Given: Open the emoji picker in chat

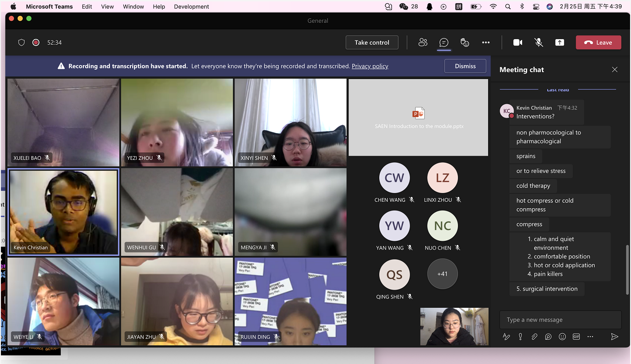Looking at the screenshot, I should [x=562, y=337].
